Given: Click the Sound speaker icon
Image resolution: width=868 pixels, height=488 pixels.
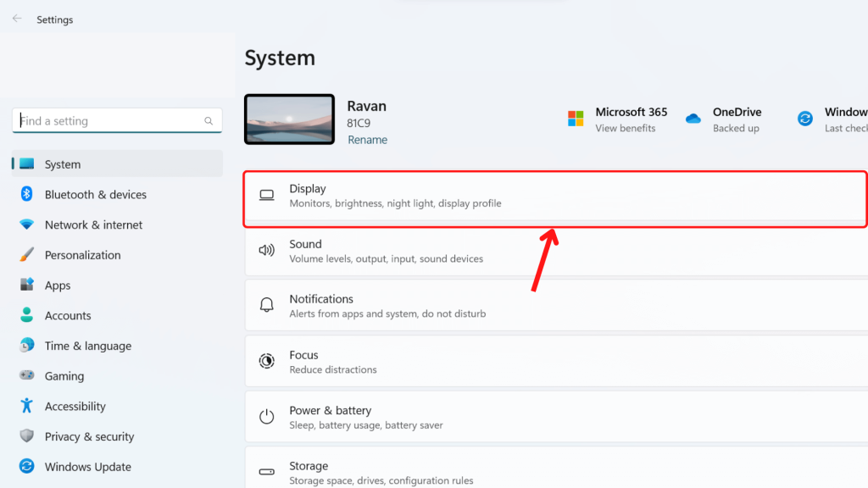Looking at the screenshot, I should [x=267, y=250].
